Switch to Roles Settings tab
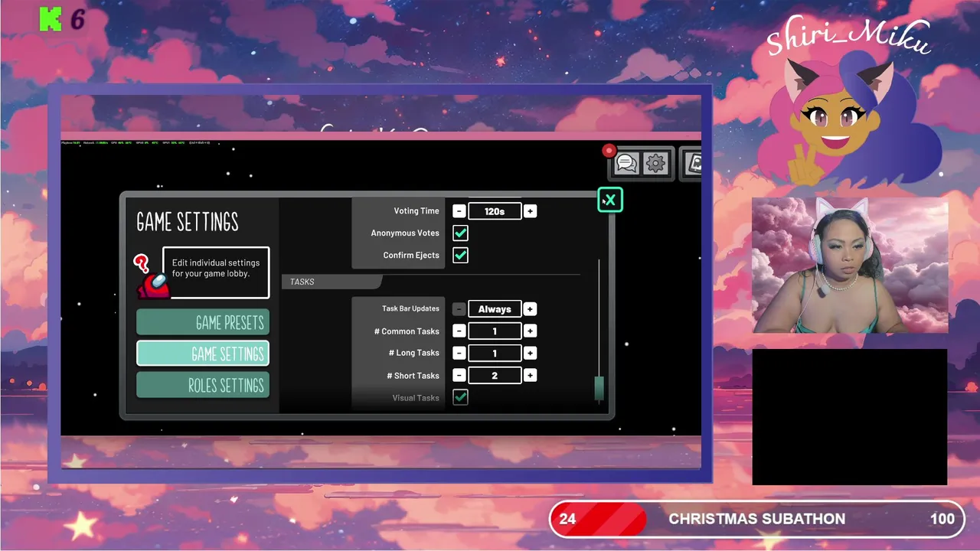The image size is (980, 551). tap(203, 385)
